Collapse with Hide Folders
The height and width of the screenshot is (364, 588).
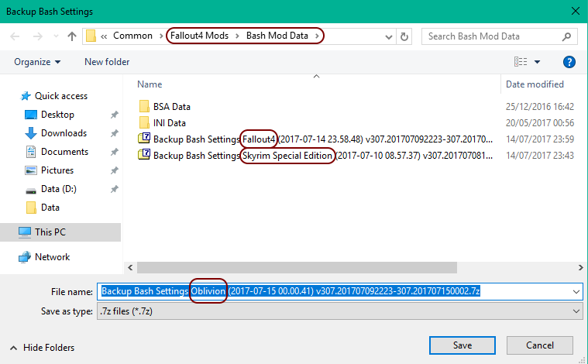[x=43, y=348]
